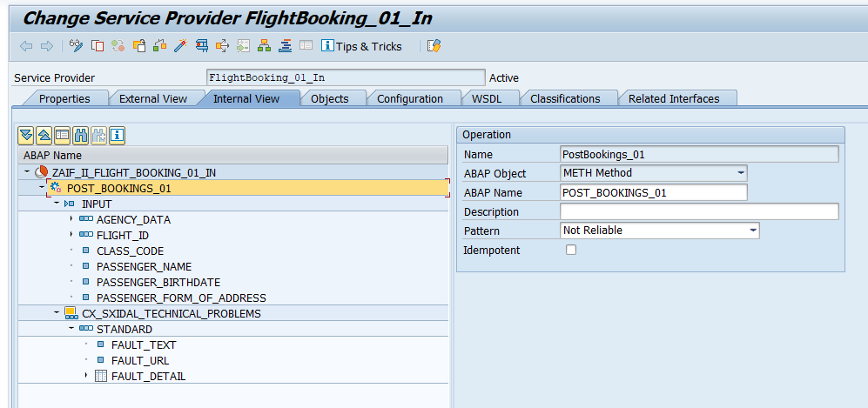Expand the FAULT_DETAIL node
Screen dimensions: 868x408
click(86, 376)
